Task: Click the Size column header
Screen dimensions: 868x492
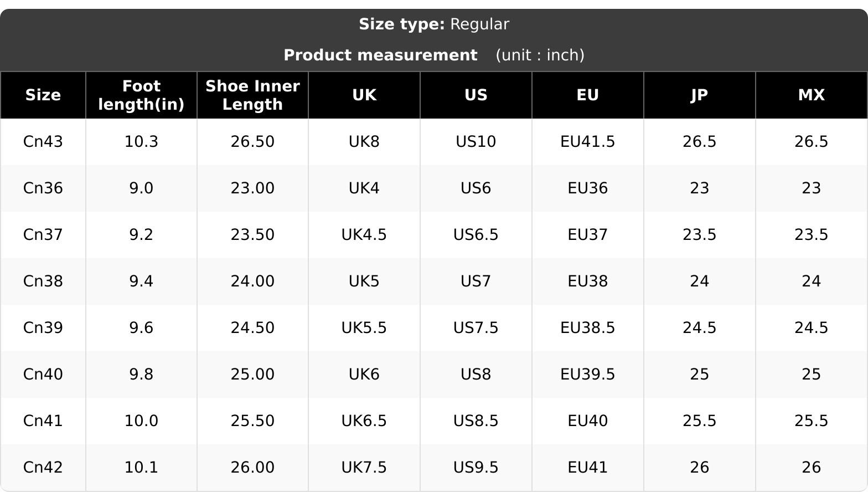Action: (x=43, y=95)
